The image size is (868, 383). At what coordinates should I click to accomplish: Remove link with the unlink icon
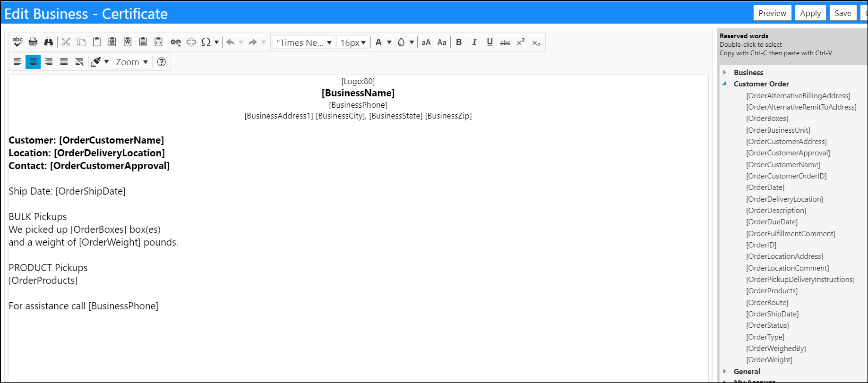tap(191, 42)
